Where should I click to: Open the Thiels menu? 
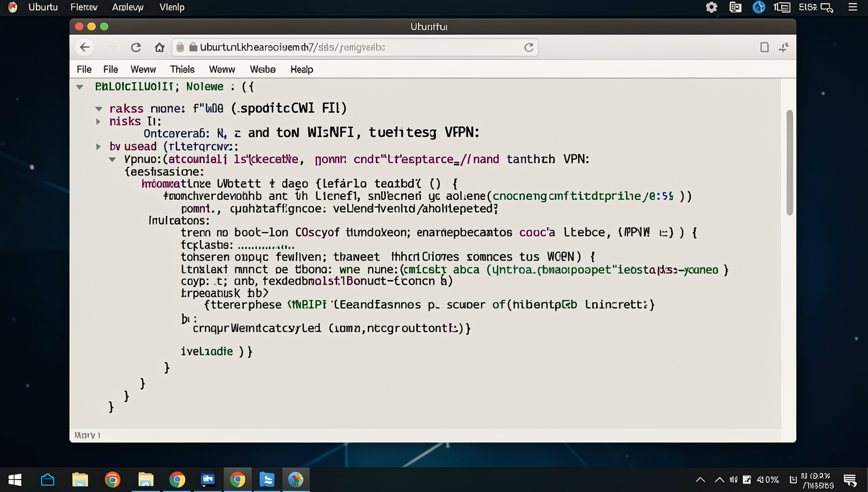pos(182,70)
